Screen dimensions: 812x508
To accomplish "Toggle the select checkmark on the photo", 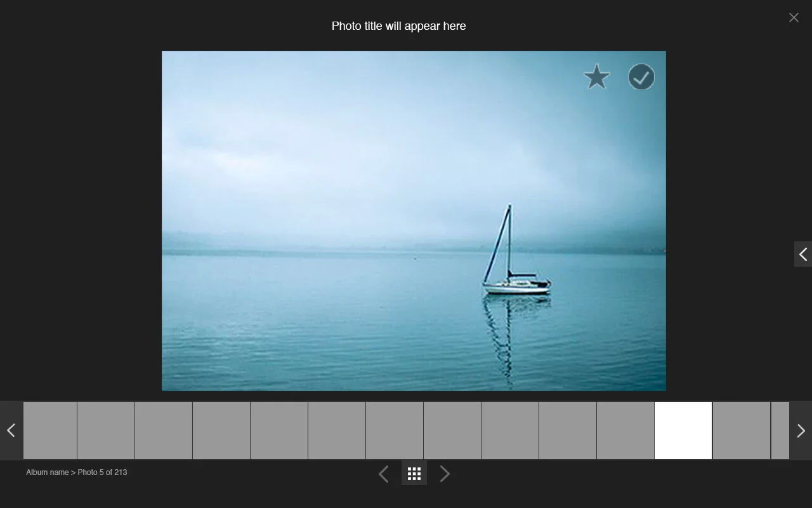I will pyautogui.click(x=641, y=77).
